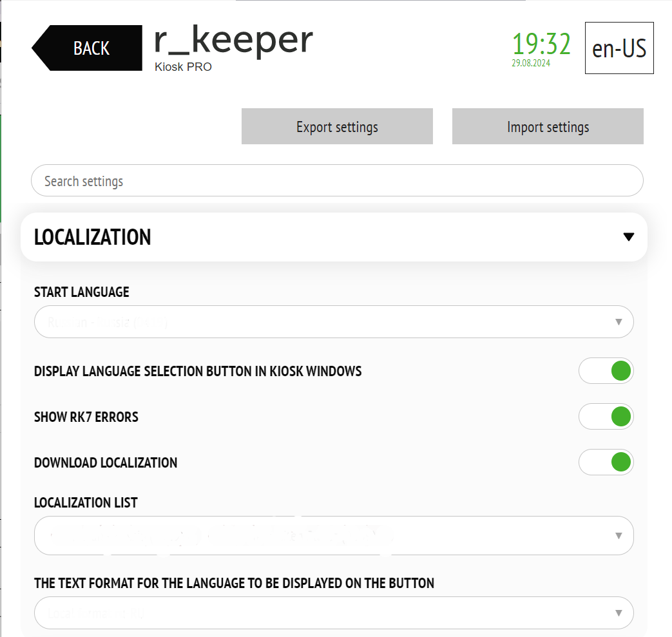Open the button text format dropdown
This screenshot has width=672, height=637.
coord(334,613)
